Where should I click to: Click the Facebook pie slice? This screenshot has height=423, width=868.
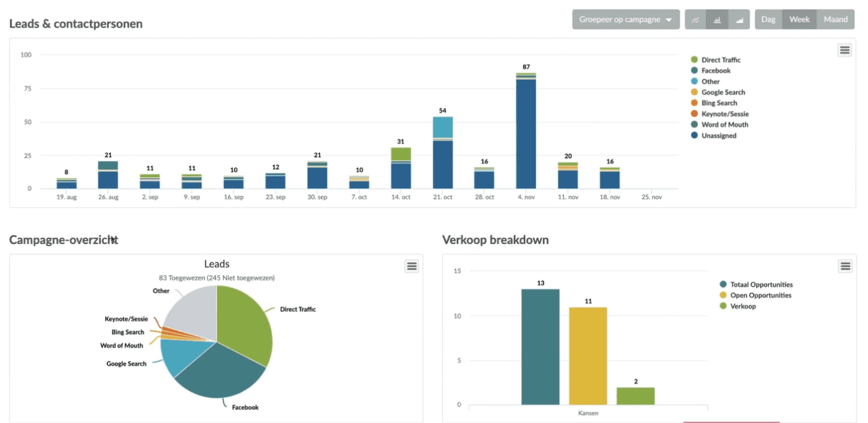click(x=217, y=374)
